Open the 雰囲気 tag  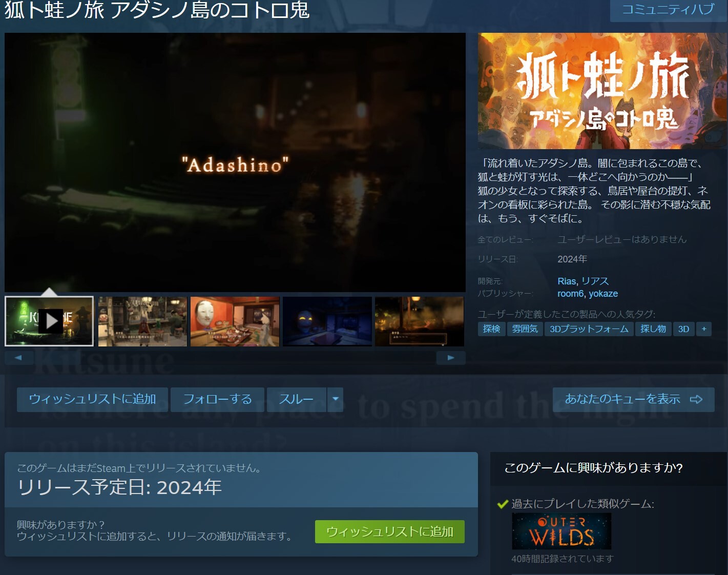pos(525,329)
